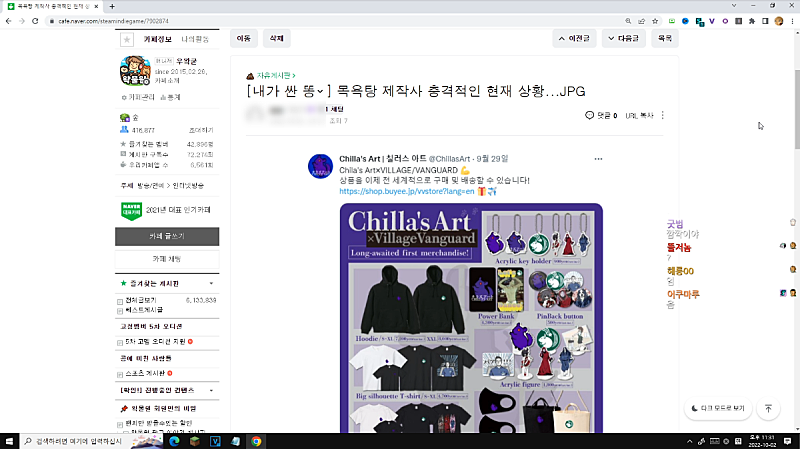Click the browser back arrow

(9, 21)
